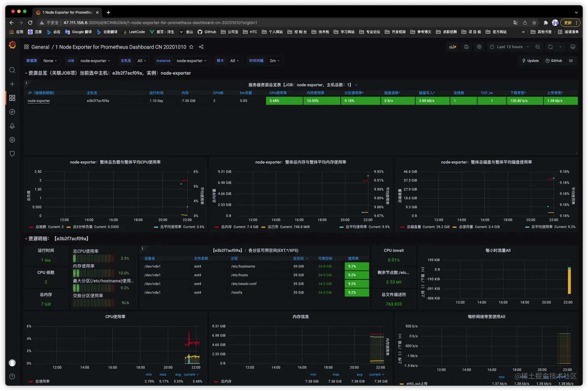Viewport: 588px width, 391px height.
Task: Bookmark this page with the browser star
Action: (534, 23)
